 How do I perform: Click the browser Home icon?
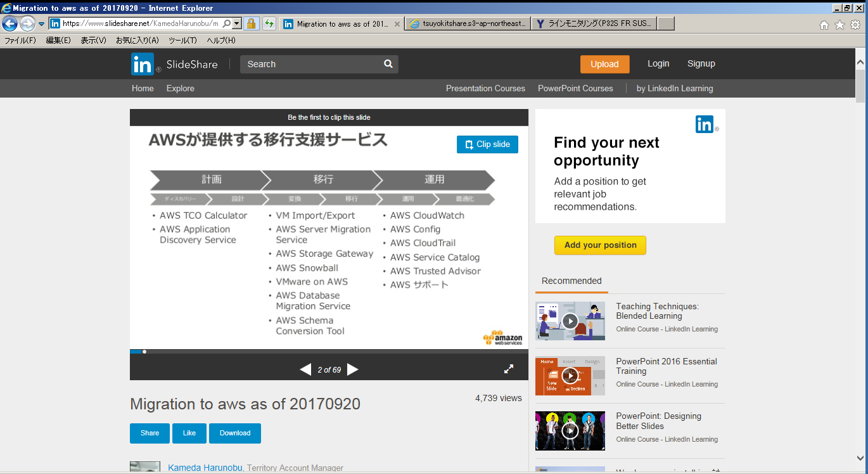tap(824, 25)
